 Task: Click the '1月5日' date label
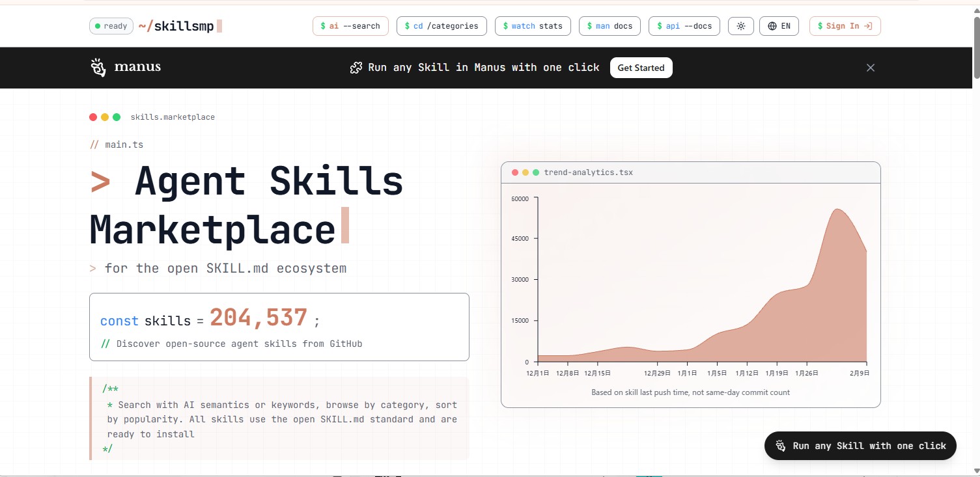point(717,374)
